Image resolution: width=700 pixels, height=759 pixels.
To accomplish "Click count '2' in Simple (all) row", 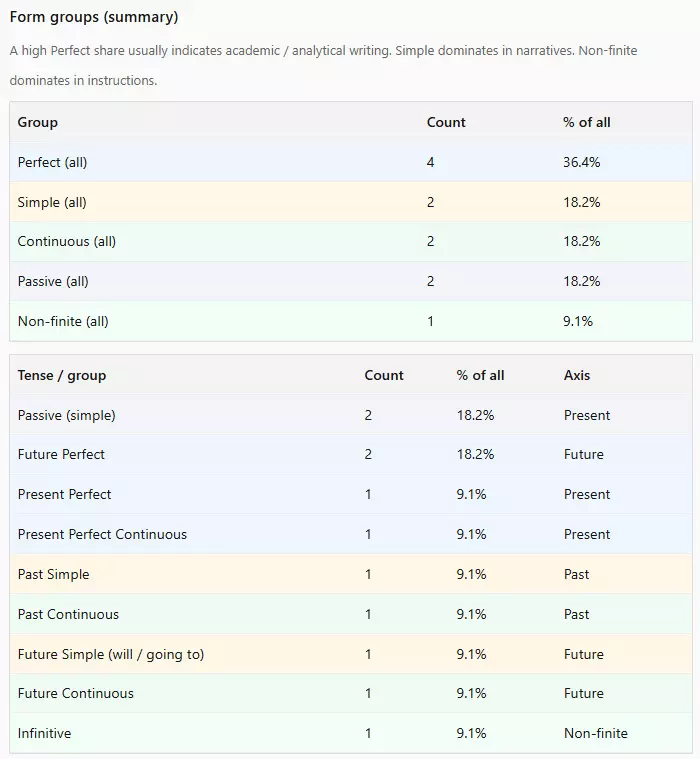I will coord(430,202).
